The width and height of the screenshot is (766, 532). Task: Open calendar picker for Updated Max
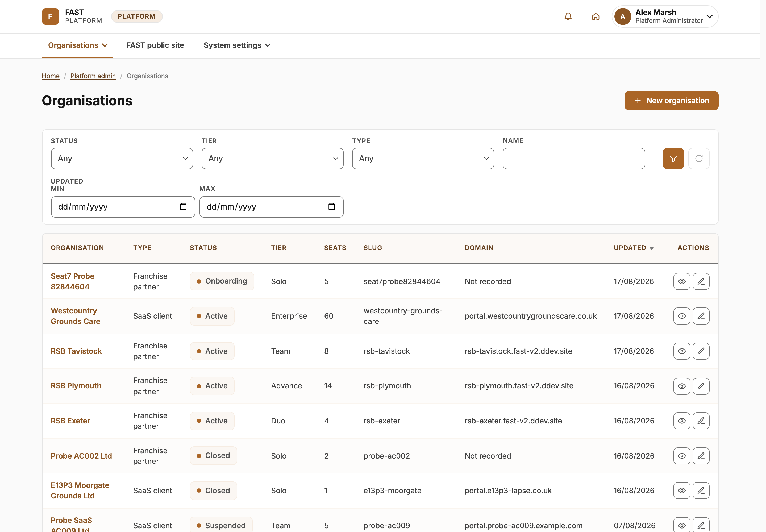331,207
